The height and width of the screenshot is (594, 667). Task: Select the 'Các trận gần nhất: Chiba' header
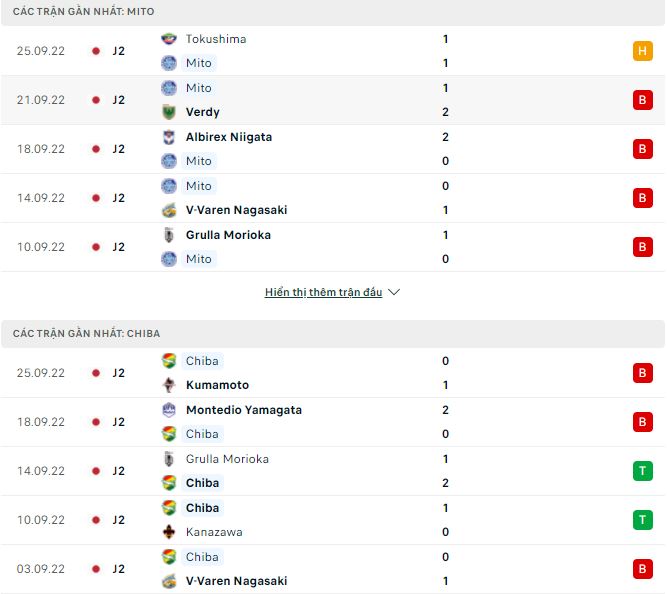point(87,333)
